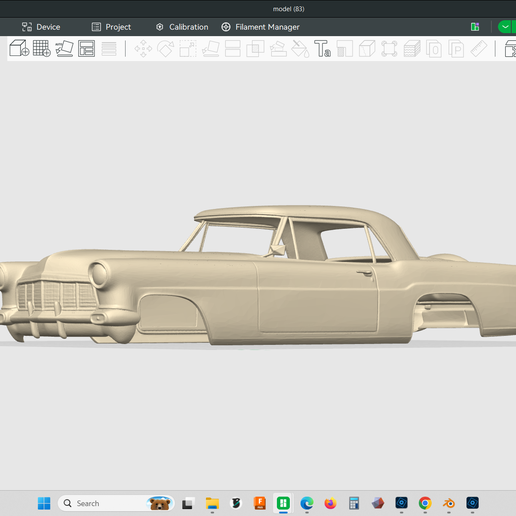Open the orange Fusion taskbar icon
Screen dimensions: 516x516
(x=260, y=503)
